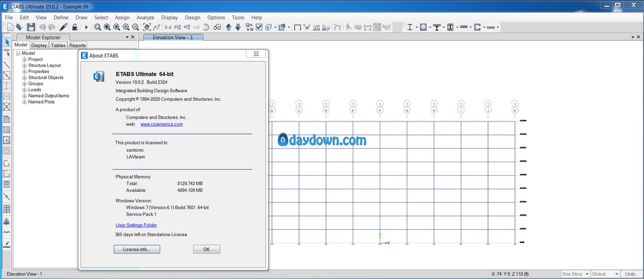
Task: Toggle the lock/unlock model padlock icon
Action: click(x=74, y=27)
